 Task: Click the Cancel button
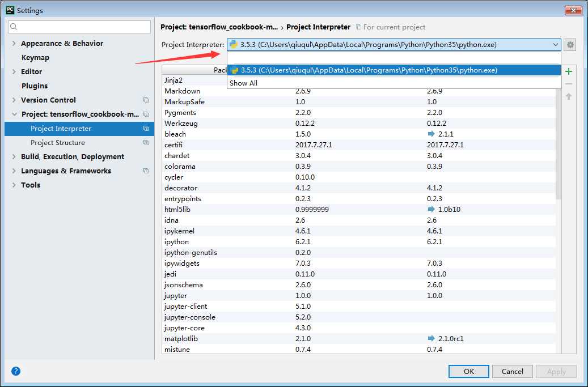coord(512,371)
